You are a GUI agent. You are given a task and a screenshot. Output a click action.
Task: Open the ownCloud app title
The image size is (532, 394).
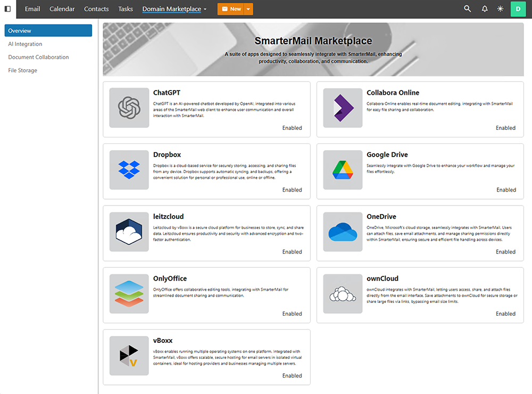[383, 278]
